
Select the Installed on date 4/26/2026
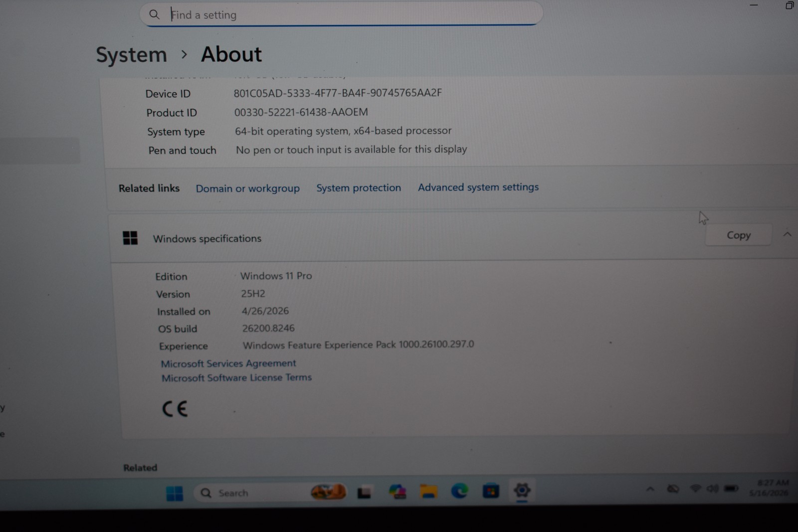(265, 311)
